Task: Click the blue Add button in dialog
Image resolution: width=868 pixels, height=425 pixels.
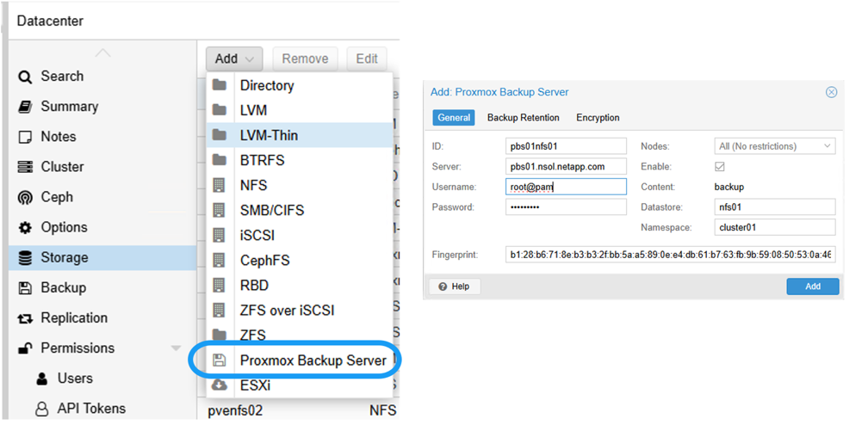Action: coord(812,286)
